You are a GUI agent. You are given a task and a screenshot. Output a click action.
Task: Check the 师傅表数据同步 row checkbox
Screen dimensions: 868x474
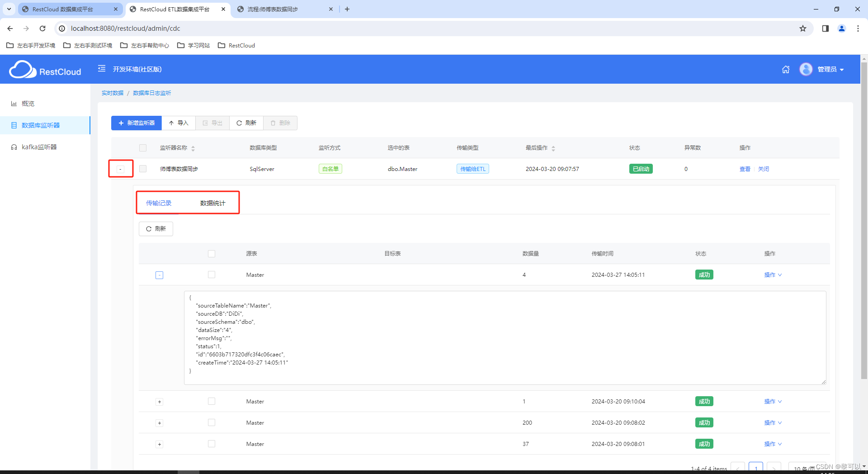[142, 168]
